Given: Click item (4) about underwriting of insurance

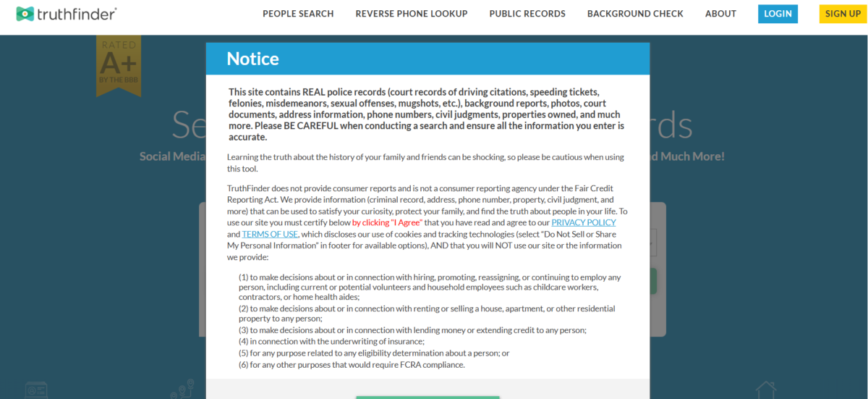Looking at the screenshot, I should click(331, 341).
